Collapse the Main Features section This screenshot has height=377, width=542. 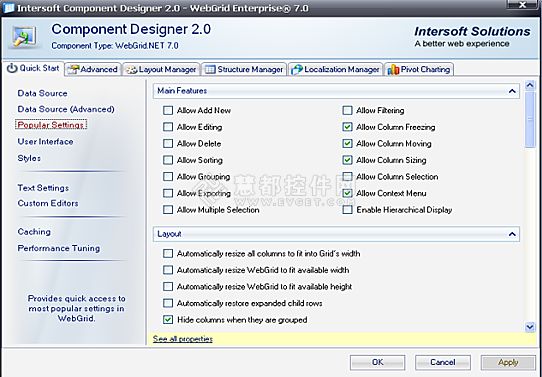(x=512, y=91)
